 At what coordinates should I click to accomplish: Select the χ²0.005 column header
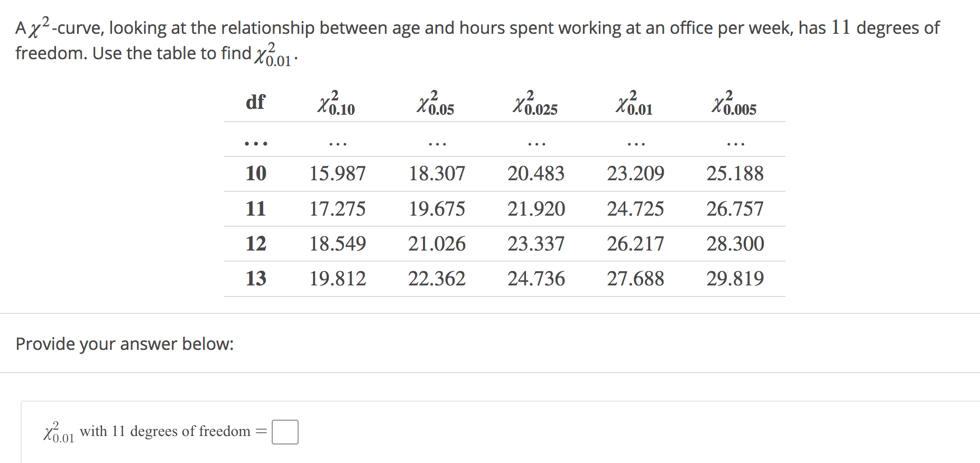coord(736,103)
